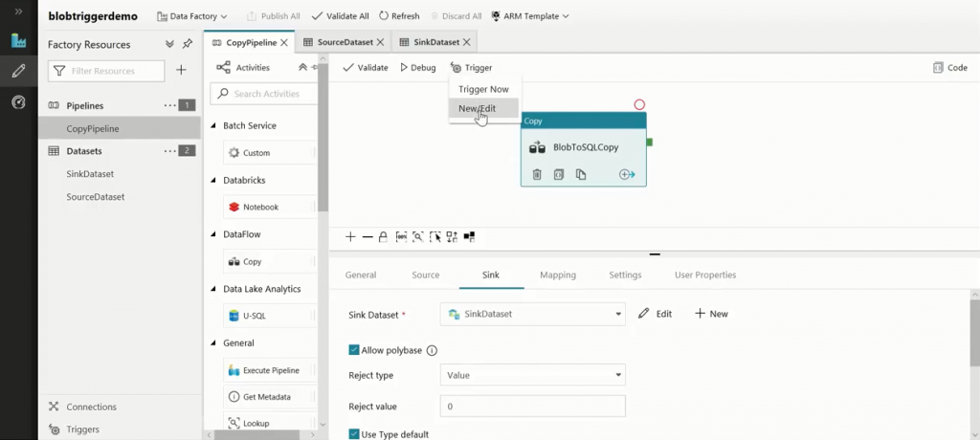Viewport: 980px width, 440px height.
Task: Zoom out on the canvas with minus
Action: pyautogui.click(x=367, y=237)
